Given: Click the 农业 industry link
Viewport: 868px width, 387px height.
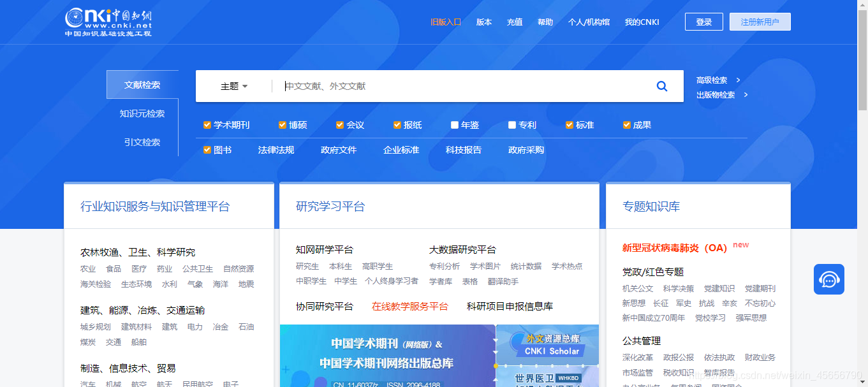Looking at the screenshot, I should pyautogui.click(x=88, y=268).
